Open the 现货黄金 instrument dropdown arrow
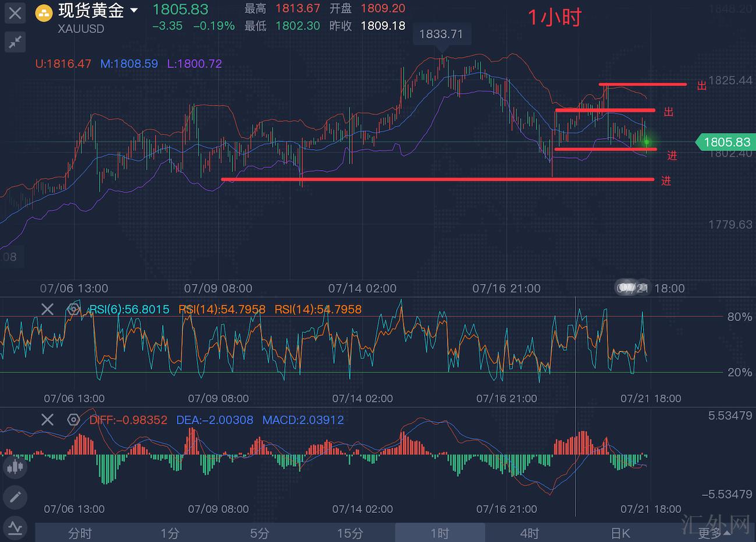 coord(135,10)
